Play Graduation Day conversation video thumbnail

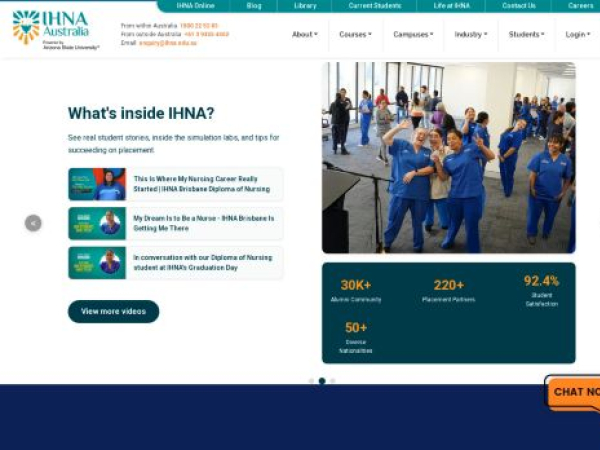pyautogui.click(x=97, y=263)
